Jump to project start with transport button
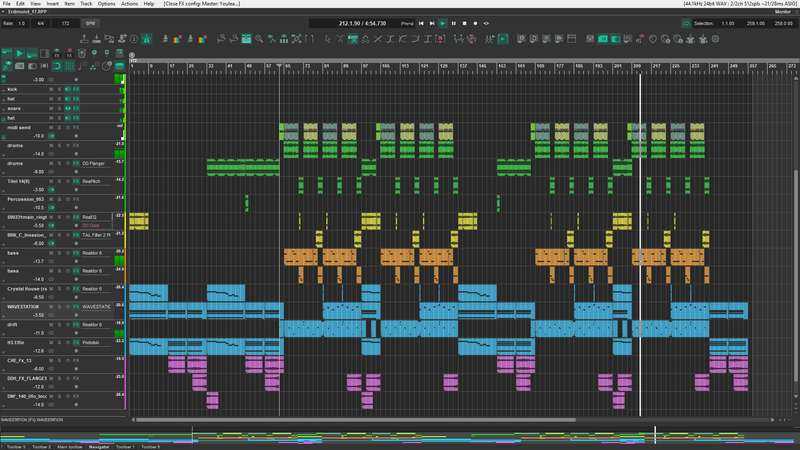 [x=421, y=23]
